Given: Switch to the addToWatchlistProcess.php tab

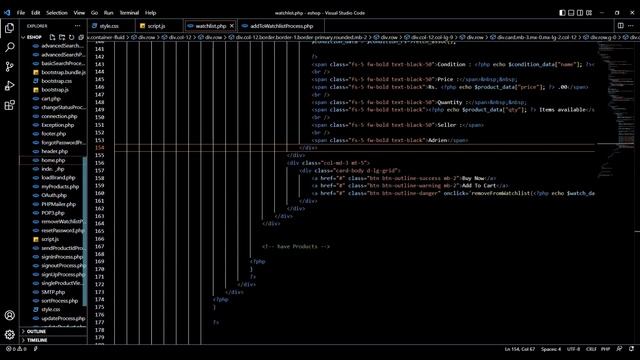Looking at the screenshot, I should click(281, 26).
